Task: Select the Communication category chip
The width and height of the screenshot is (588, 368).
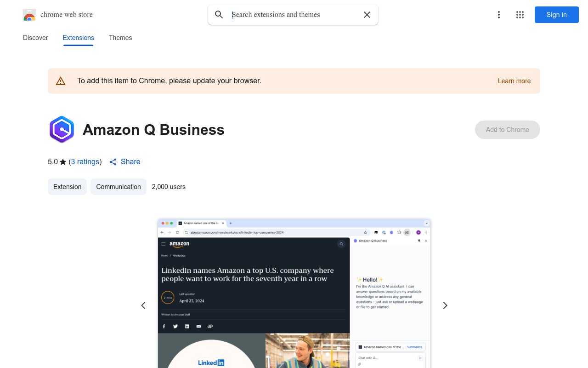Action: click(119, 187)
